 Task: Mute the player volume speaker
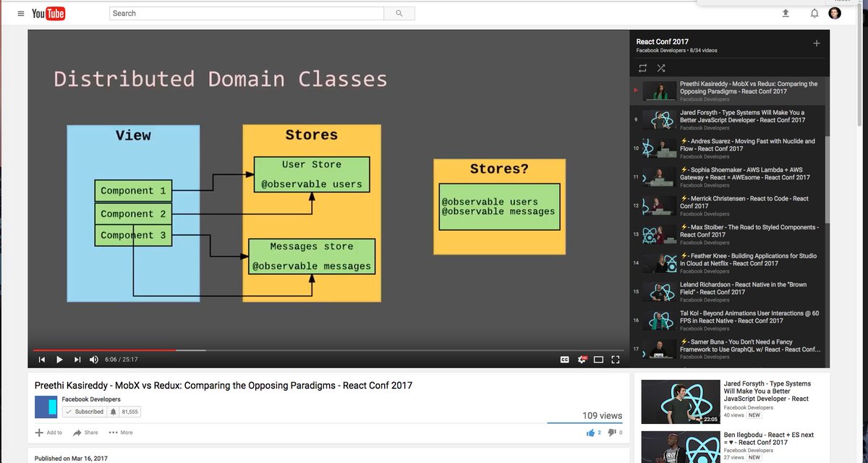(94, 360)
